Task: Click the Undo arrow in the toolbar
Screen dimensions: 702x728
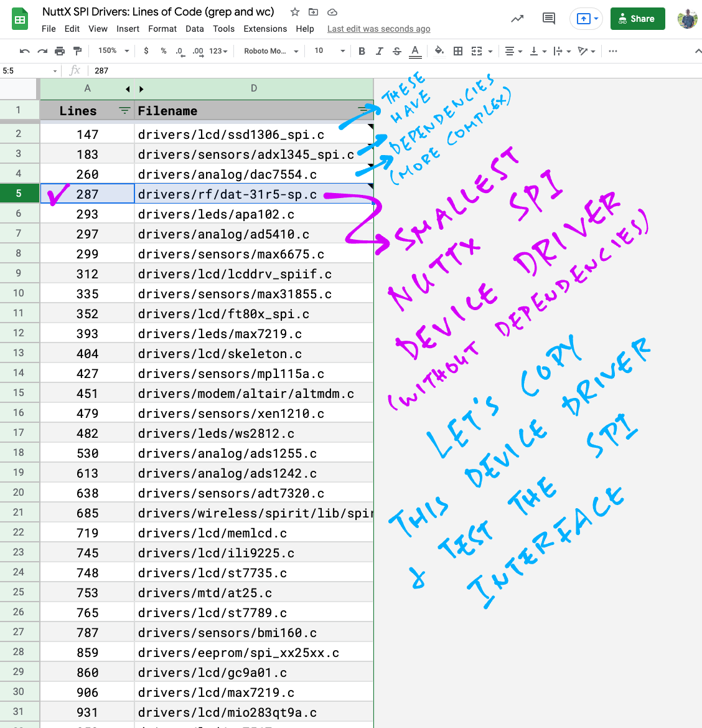Action: (25, 51)
